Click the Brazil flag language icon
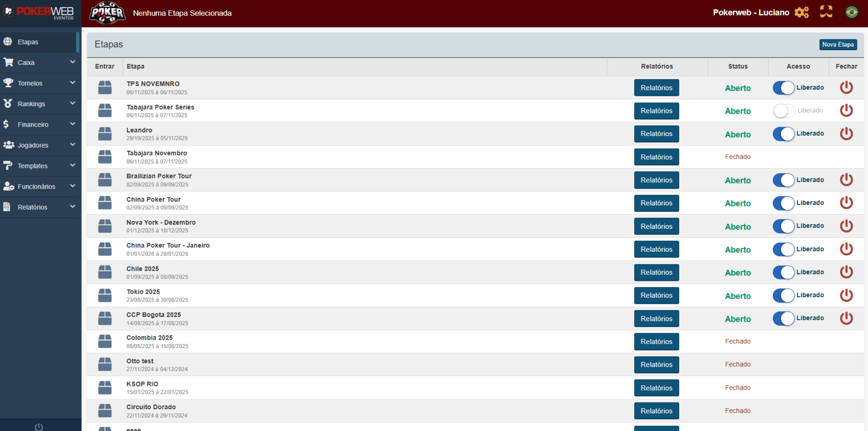The height and width of the screenshot is (431, 868). coord(851,12)
